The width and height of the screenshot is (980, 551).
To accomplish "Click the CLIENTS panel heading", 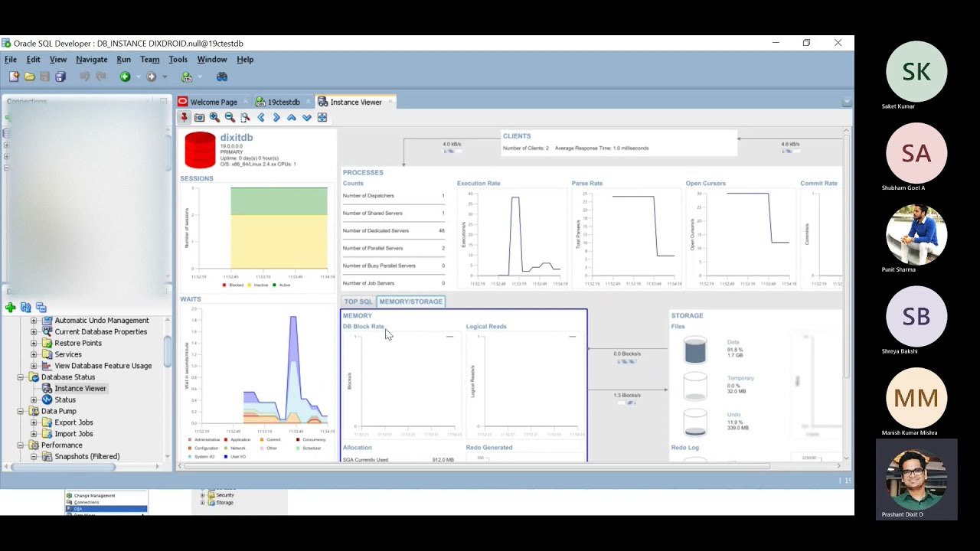I will 517,136.
